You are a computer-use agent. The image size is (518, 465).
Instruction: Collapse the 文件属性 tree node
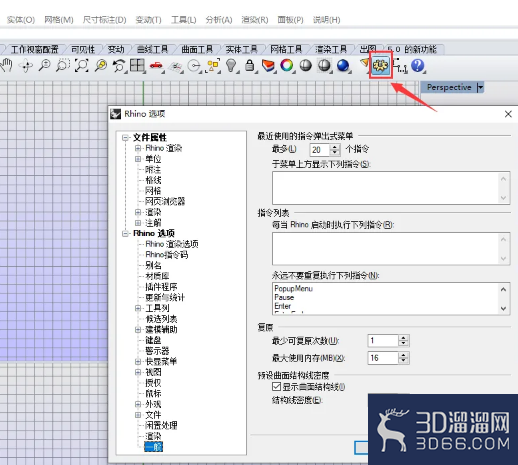click(x=125, y=137)
